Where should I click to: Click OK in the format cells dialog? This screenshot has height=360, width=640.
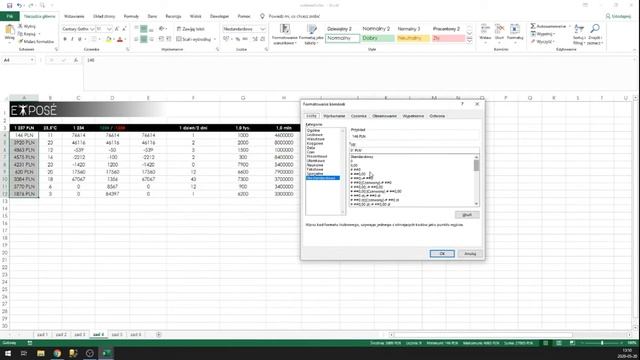coord(442,253)
